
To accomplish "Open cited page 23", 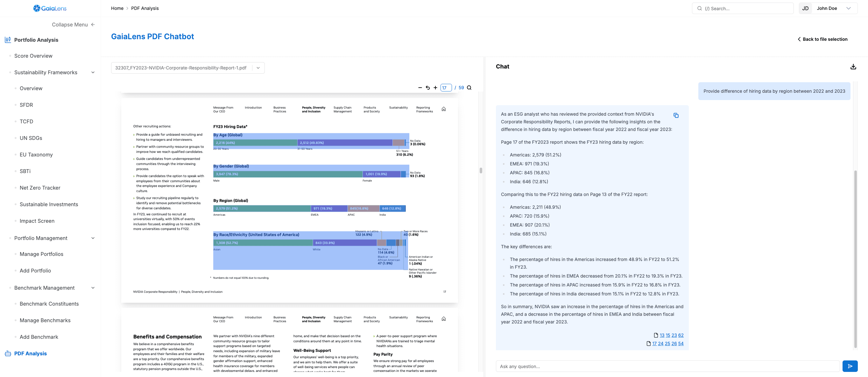I will pos(674,335).
